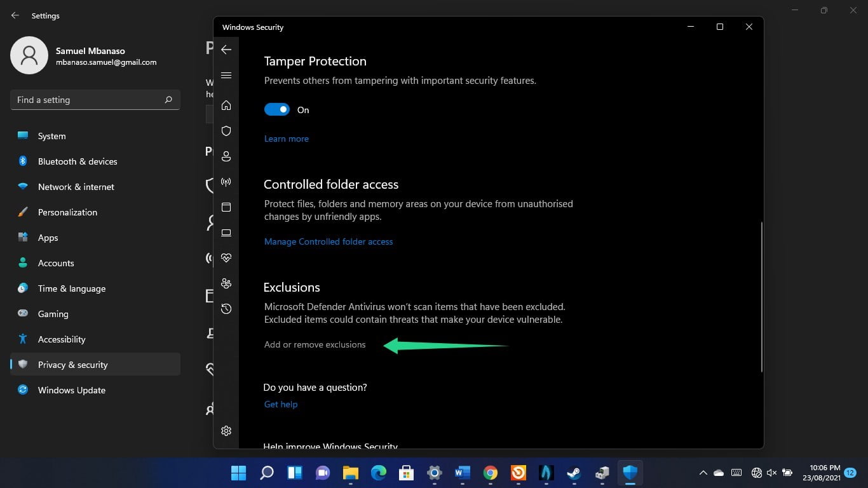Open the Windows Security navigation hamburger menu
Screen dimensions: 868x488
pos(226,75)
